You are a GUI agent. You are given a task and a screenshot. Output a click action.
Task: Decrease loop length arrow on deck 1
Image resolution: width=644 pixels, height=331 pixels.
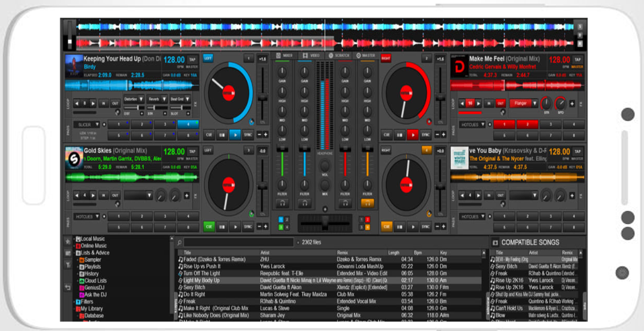click(77, 103)
